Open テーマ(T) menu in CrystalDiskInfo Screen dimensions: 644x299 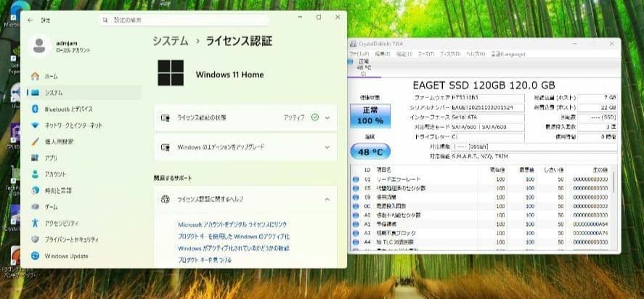pos(426,54)
